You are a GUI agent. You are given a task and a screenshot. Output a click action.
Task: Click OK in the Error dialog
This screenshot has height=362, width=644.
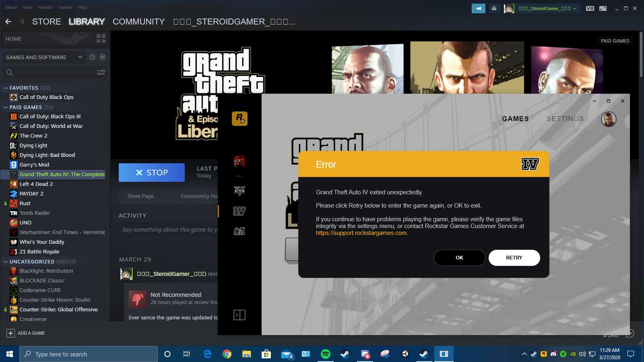coord(459,258)
